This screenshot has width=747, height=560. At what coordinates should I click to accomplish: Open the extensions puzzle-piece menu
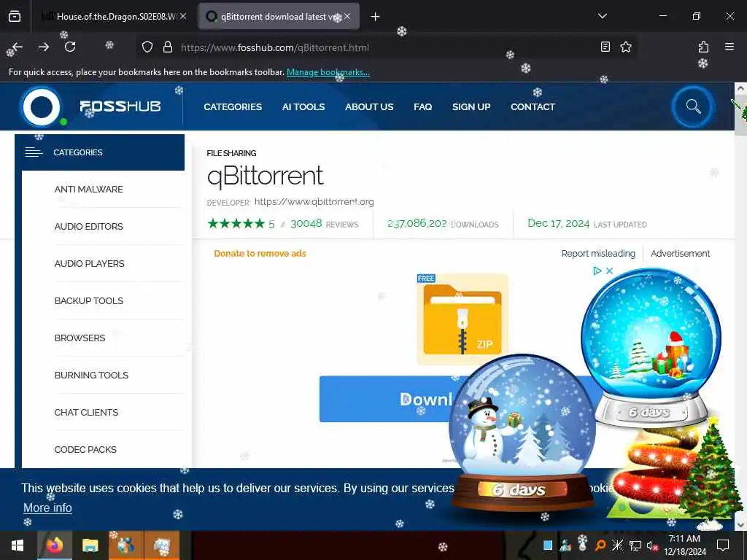tap(703, 47)
